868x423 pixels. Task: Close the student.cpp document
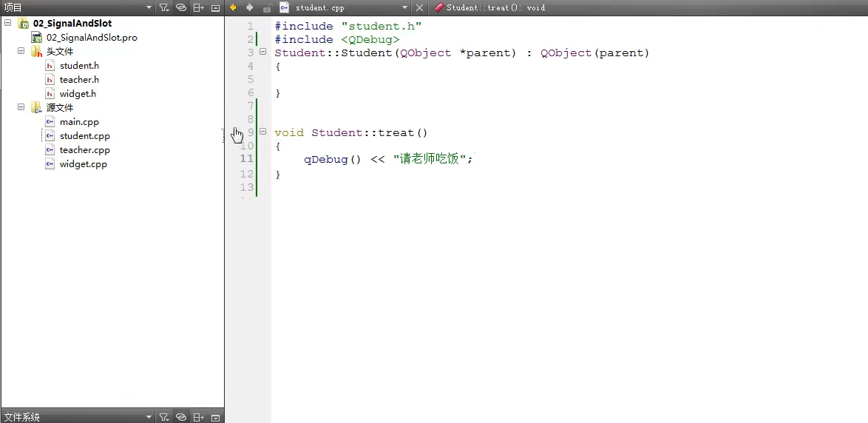pos(420,7)
